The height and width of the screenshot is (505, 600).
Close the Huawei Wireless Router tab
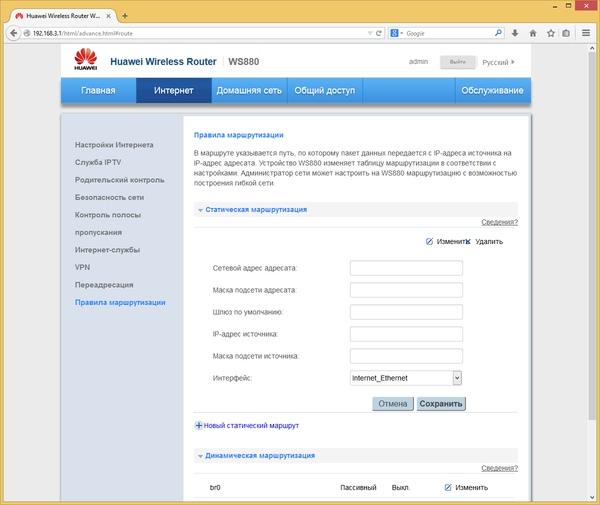[109, 16]
